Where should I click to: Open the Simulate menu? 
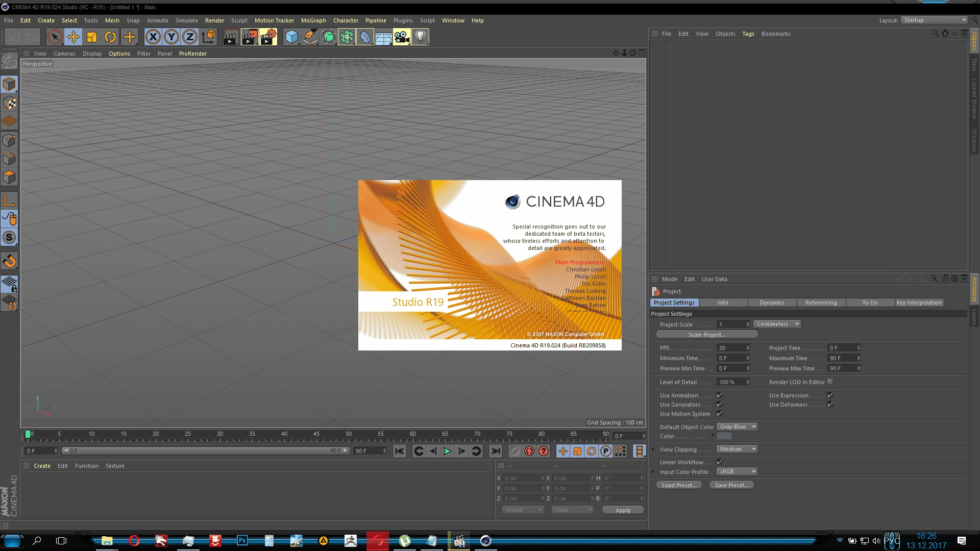[x=186, y=20]
